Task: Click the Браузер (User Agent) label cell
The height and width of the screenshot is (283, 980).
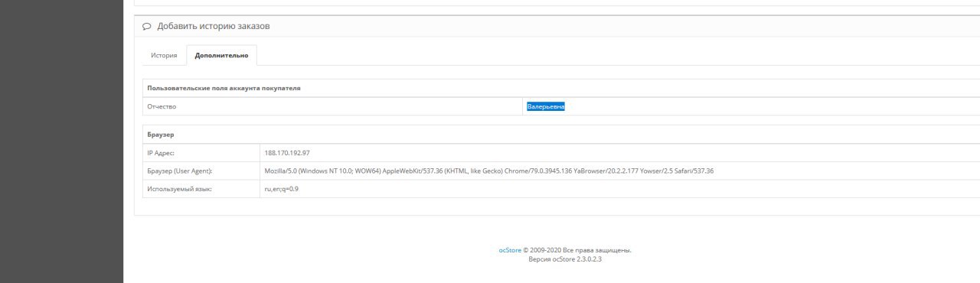Action: (201, 171)
